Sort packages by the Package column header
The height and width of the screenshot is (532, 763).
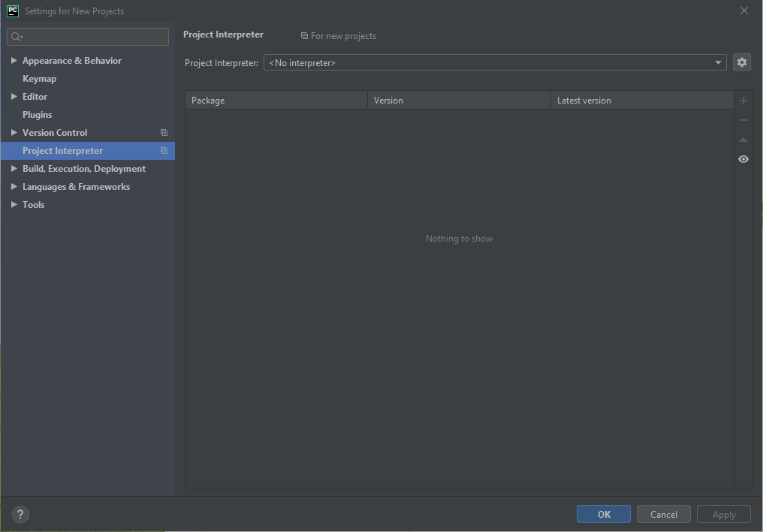[276, 101]
